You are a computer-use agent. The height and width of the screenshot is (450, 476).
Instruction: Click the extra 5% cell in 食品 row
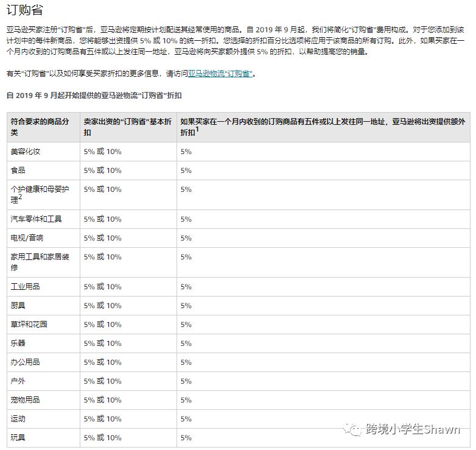coord(323,171)
